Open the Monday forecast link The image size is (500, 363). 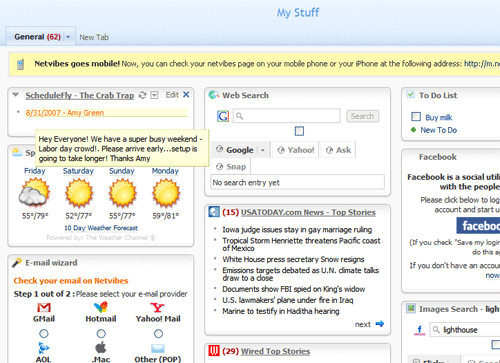coord(165,171)
